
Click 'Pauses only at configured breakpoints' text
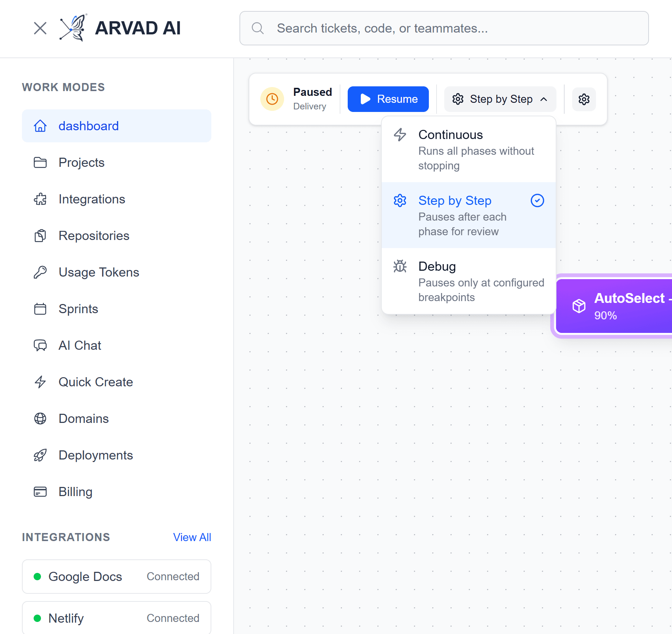[x=481, y=290]
